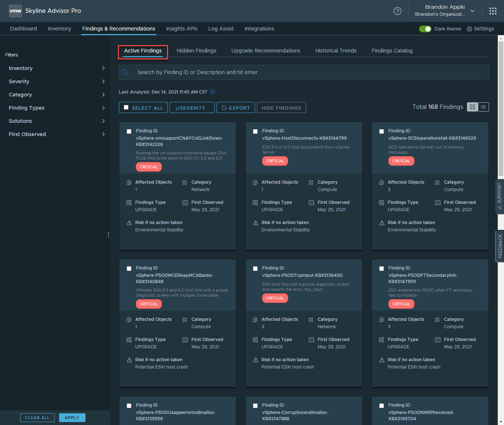
Task: Open the apps grid icon
Action: pos(493,11)
